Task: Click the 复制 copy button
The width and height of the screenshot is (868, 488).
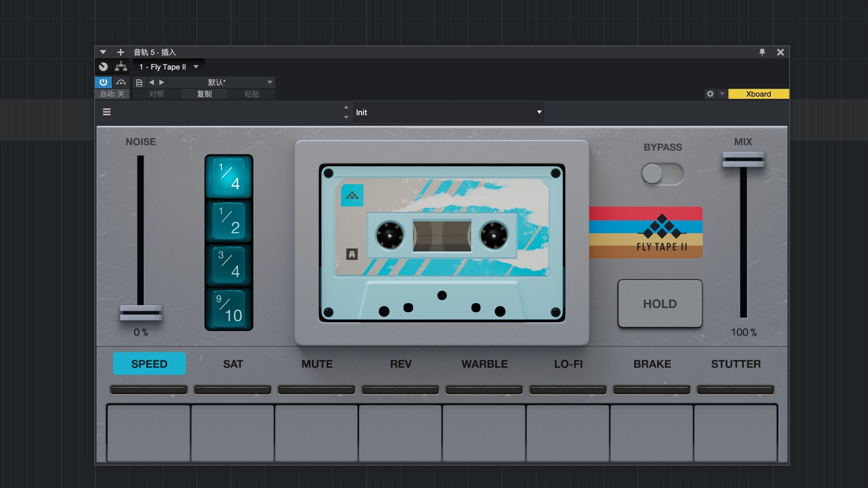Action: [x=204, y=94]
